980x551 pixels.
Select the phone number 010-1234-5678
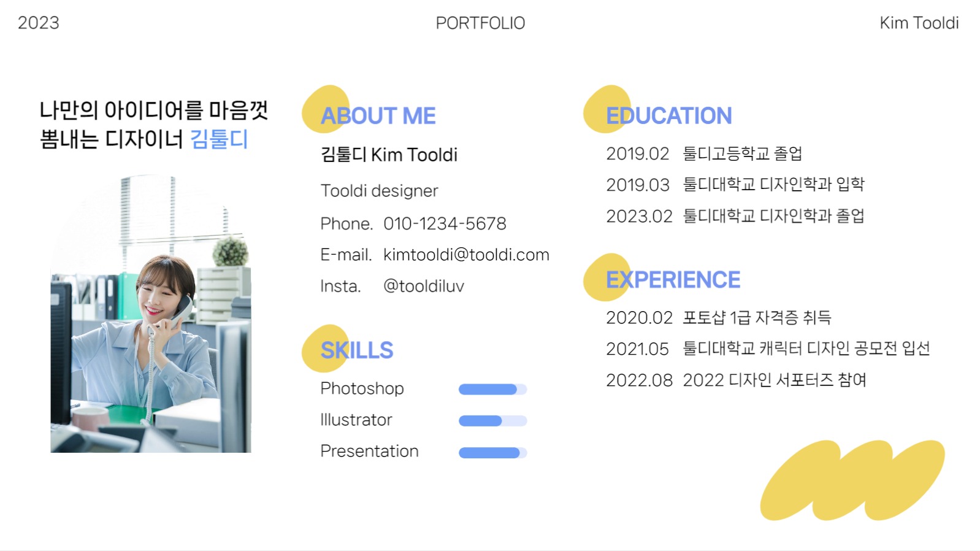pos(445,223)
